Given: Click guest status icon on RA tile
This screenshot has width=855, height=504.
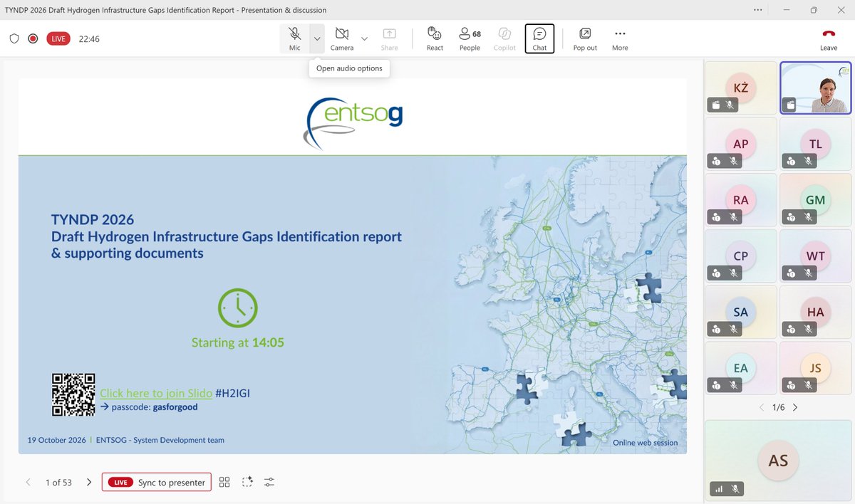Looking at the screenshot, I should click(715, 217).
